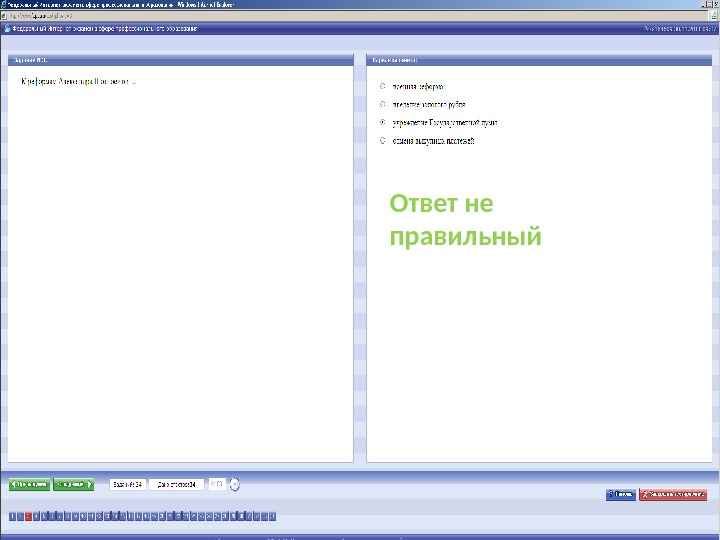Go to the previous question with the green Предыдущий button
The image size is (720, 540).
click(29, 484)
